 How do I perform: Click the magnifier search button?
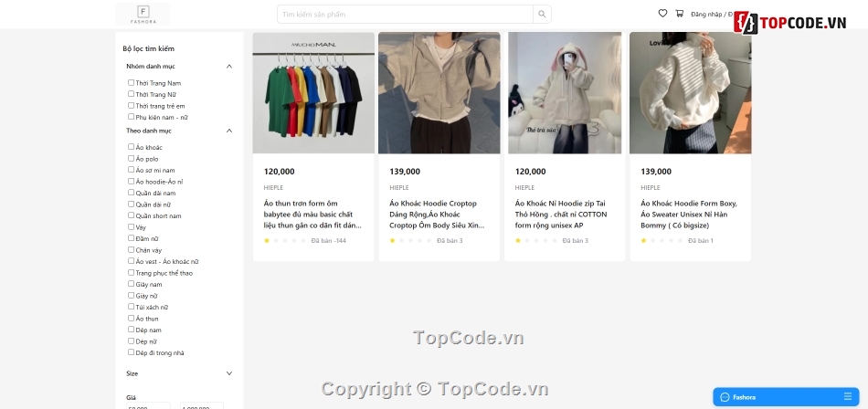[542, 15]
